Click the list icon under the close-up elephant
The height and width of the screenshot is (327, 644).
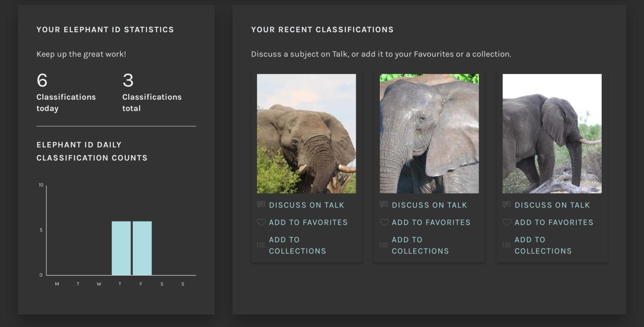pyautogui.click(x=383, y=245)
